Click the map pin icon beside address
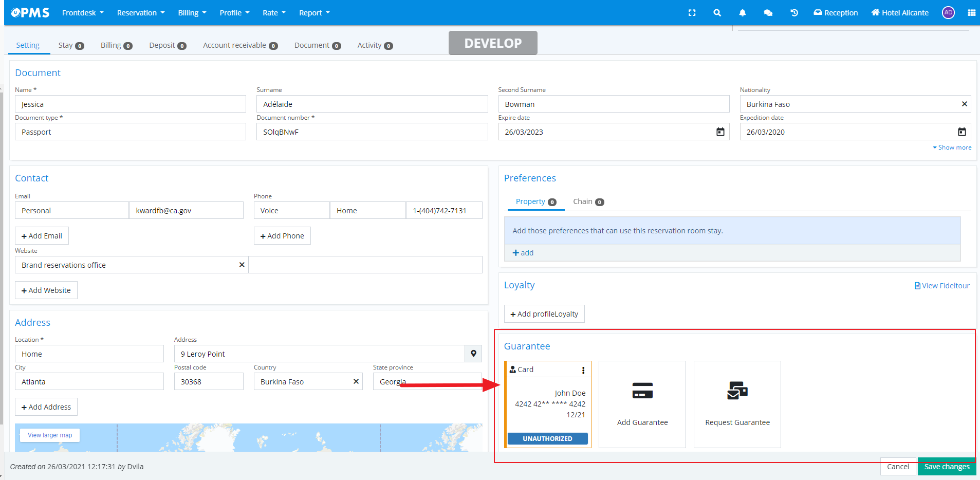The image size is (980, 480). tap(473, 354)
